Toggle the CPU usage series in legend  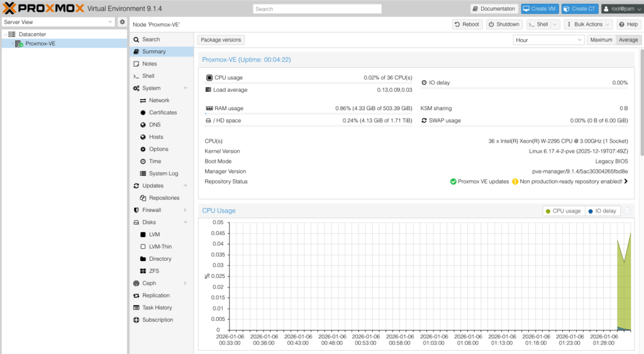coord(563,211)
